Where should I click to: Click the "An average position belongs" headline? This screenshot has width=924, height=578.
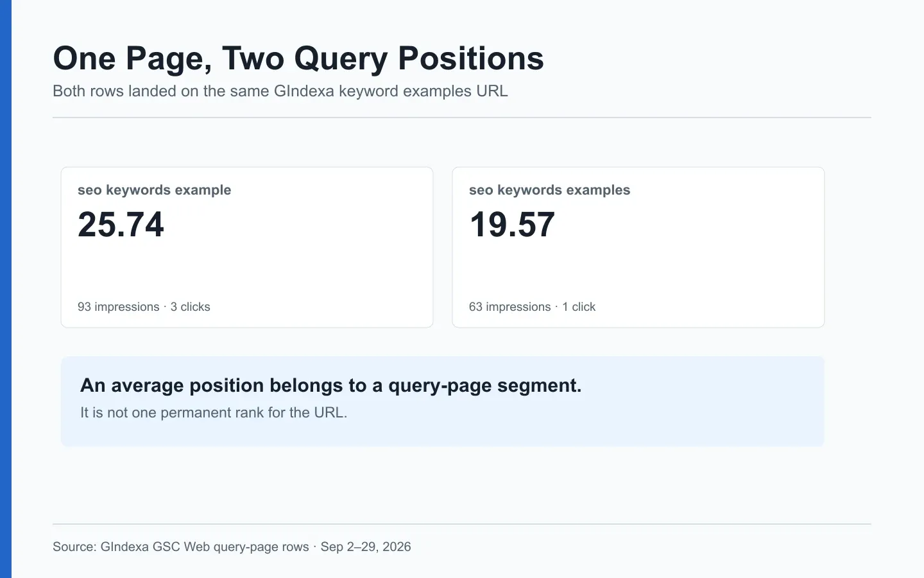tap(331, 385)
